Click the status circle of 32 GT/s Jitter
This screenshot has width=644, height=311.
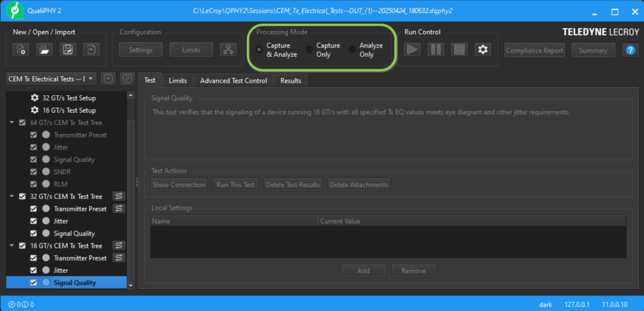(46, 221)
